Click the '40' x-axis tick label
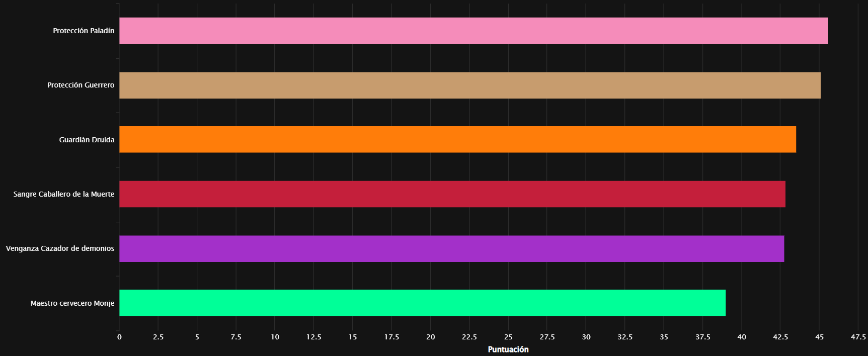 742,337
